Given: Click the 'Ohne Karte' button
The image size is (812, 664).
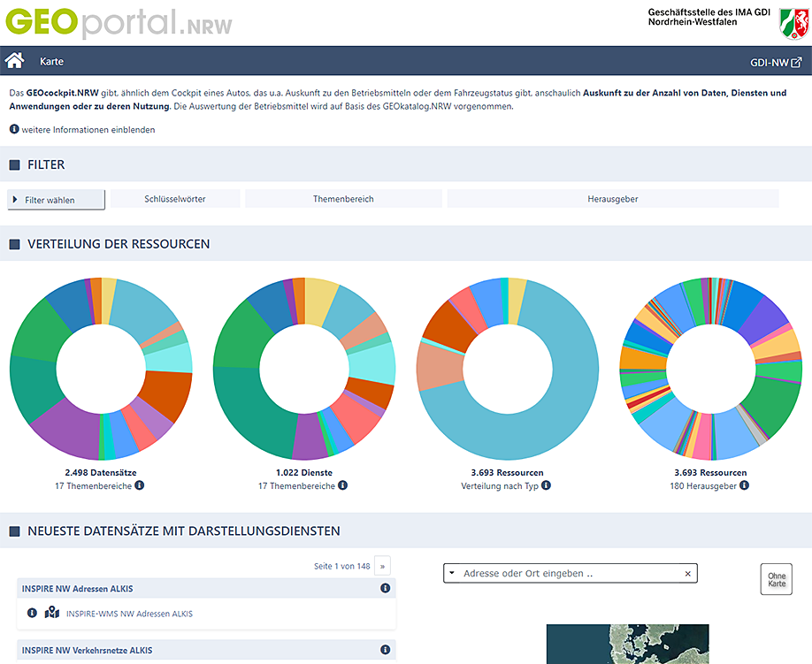Looking at the screenshot, I should (x=777, y=579).
